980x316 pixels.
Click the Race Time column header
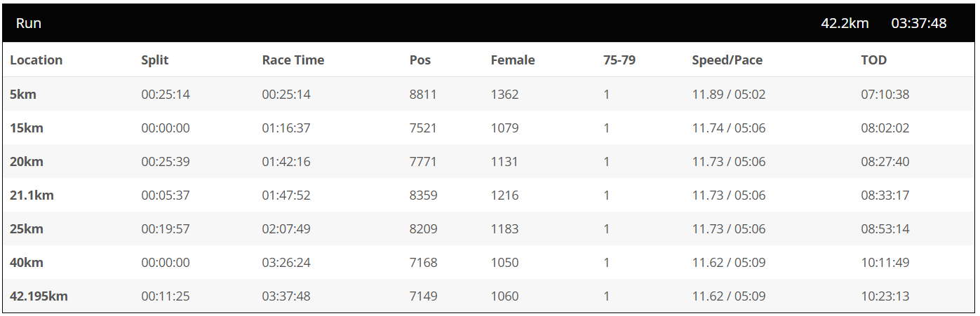point(293,60)
